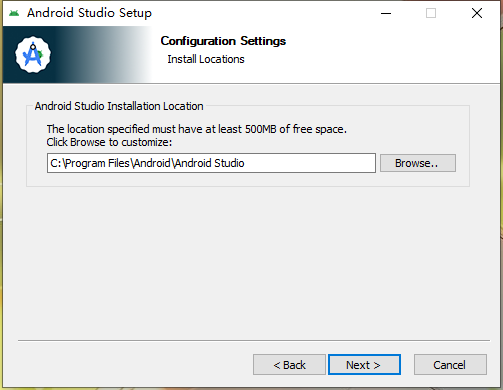Proceed with the Next > button
Viewport: 503px width, 390px height.
point(364,365)
